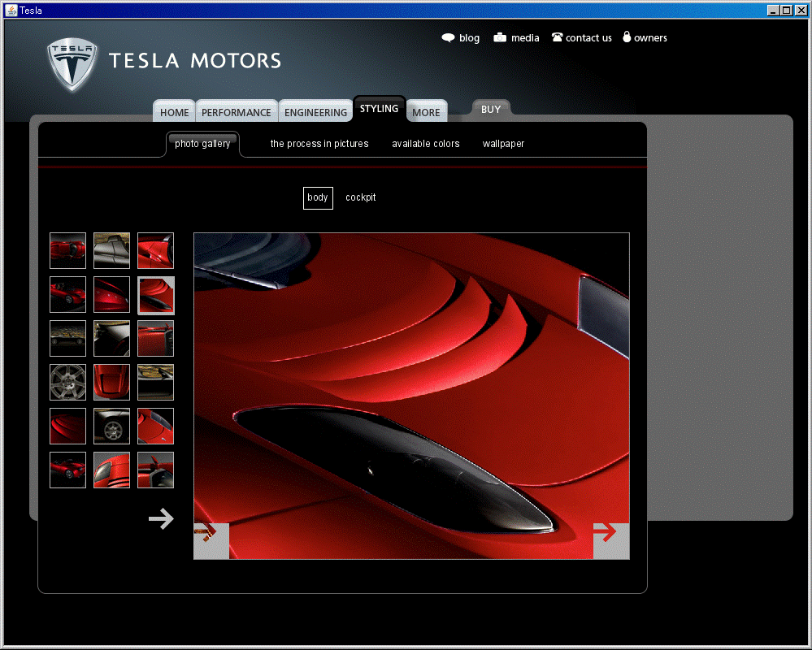The height and width of the screenshot is (650, 812).
Task: Open the wallpaper link
Action: [503, 144]
